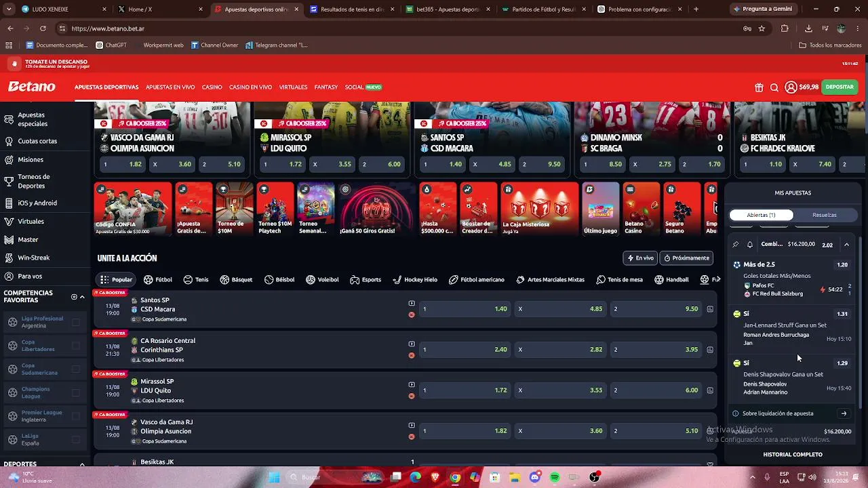
Task: Pick LDU Quito away win at 6.00
Action: [656, 390]
